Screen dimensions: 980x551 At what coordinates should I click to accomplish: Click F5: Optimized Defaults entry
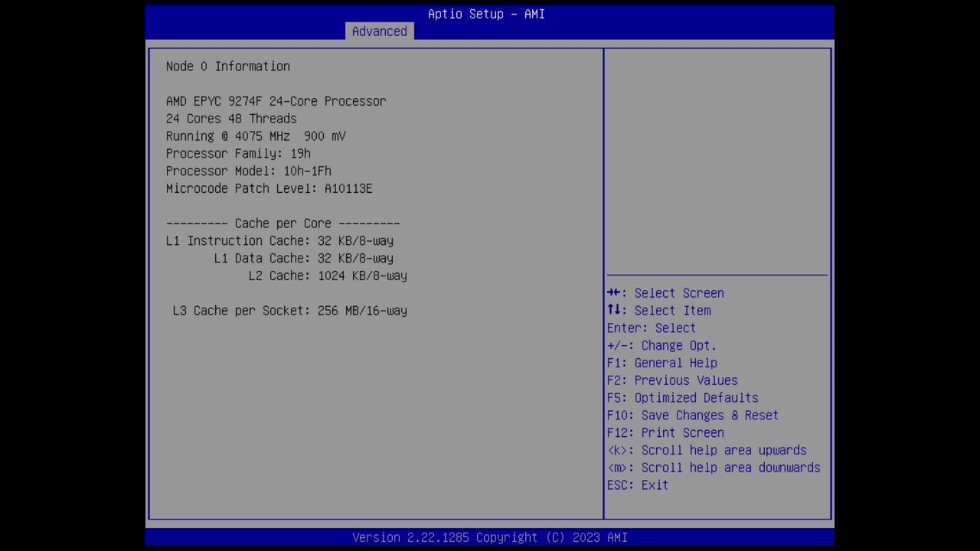click(683, 398)
